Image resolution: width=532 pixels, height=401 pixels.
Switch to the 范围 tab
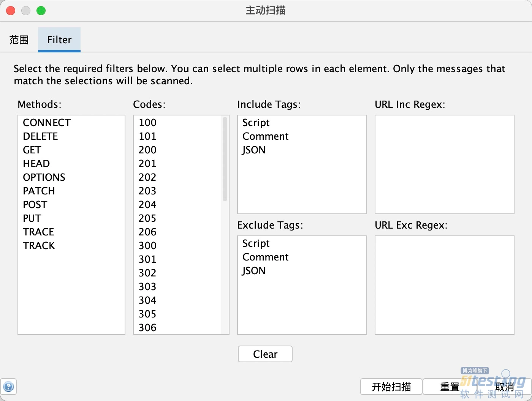[x=19, y=40]
